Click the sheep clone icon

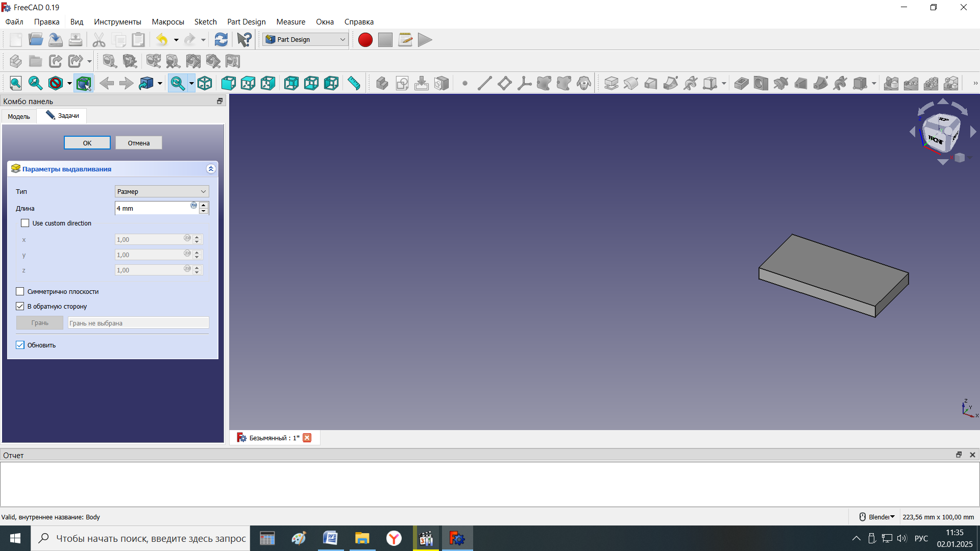click(x=584, y=83)
